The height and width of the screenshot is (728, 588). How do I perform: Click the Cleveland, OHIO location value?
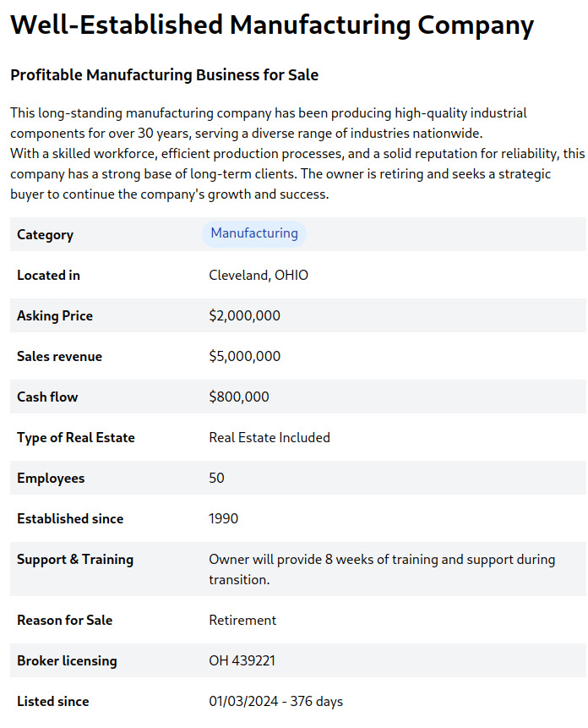(x=259, y=276)
